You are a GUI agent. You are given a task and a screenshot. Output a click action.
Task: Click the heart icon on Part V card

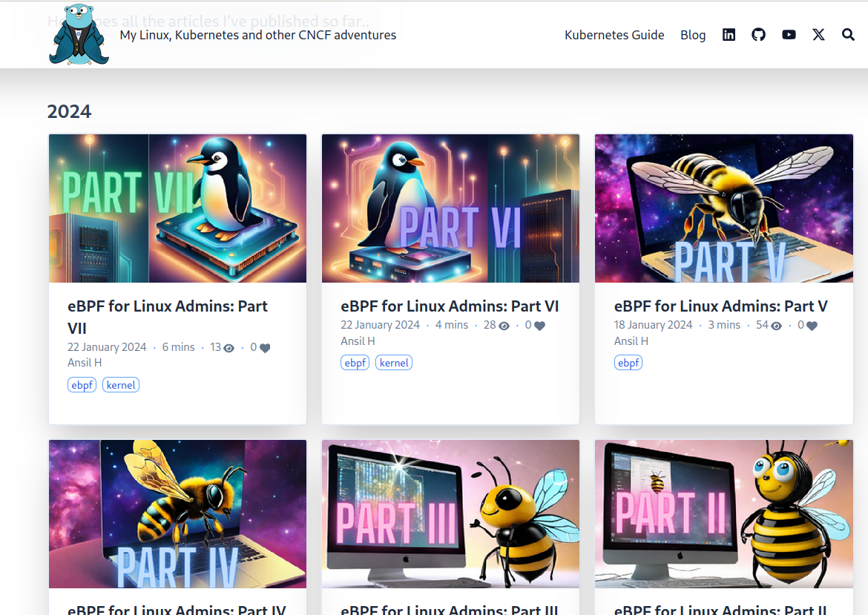[812, 326]
